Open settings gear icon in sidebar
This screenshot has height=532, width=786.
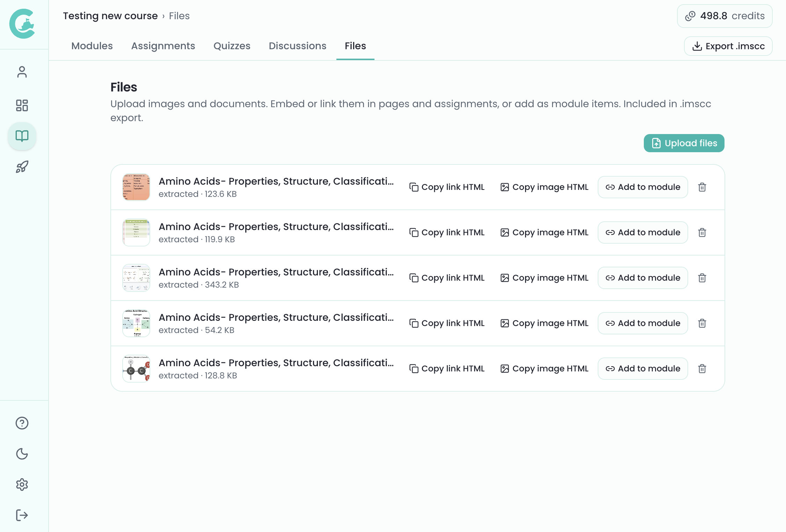(x=22, y=485)
